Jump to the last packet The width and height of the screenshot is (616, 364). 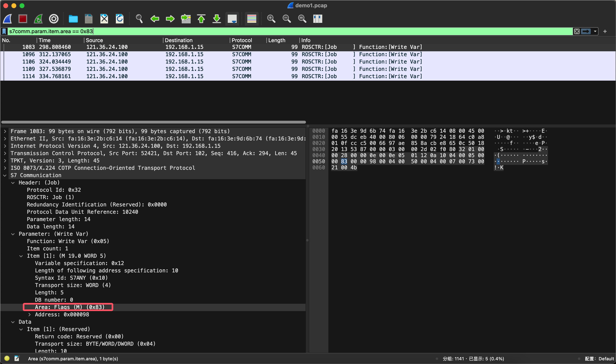[217, 19]
